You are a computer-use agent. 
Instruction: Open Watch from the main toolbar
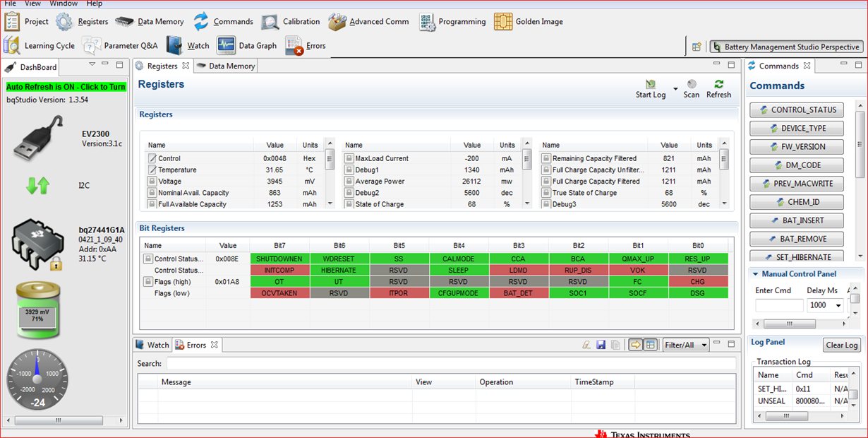tap(188, 45)
